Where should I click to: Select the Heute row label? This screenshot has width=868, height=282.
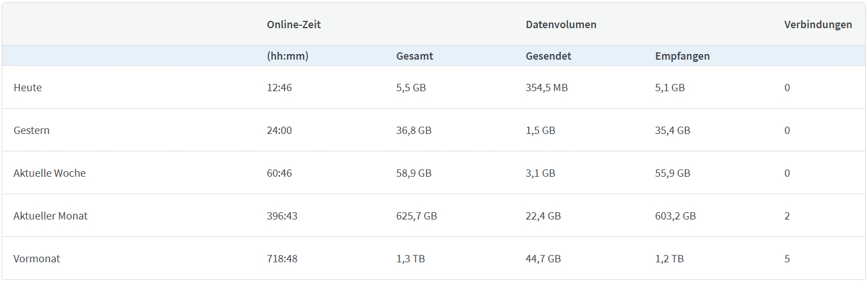pos(28,88)
